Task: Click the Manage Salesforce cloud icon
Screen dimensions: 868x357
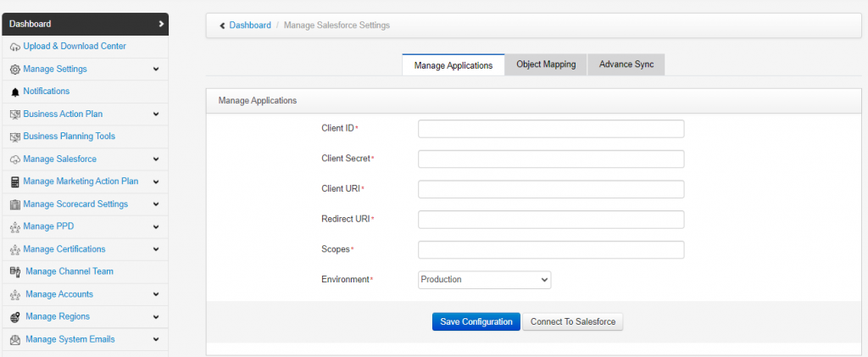Action: 15,159
